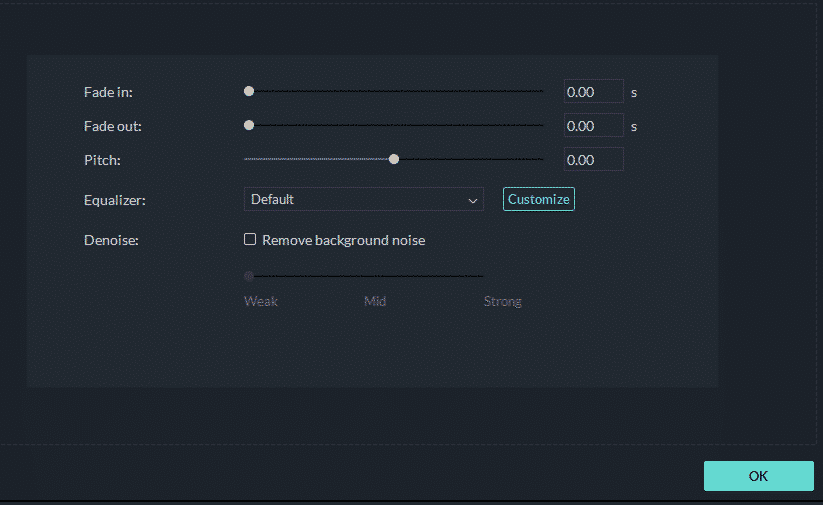The image size is (823, 505).
Task: Click the Fade out slider handle
Action: click(x=249, y=125)
